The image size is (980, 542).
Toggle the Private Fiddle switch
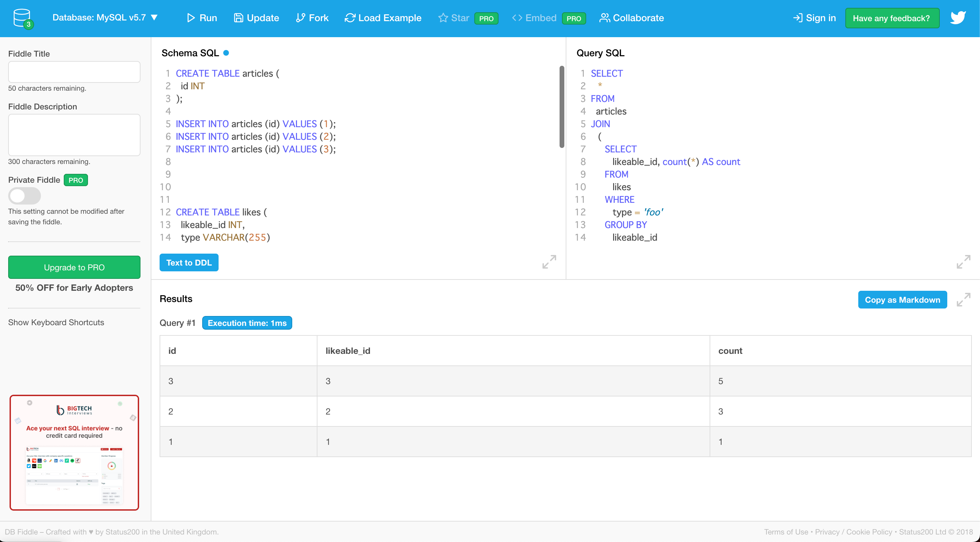pos(24,196)
